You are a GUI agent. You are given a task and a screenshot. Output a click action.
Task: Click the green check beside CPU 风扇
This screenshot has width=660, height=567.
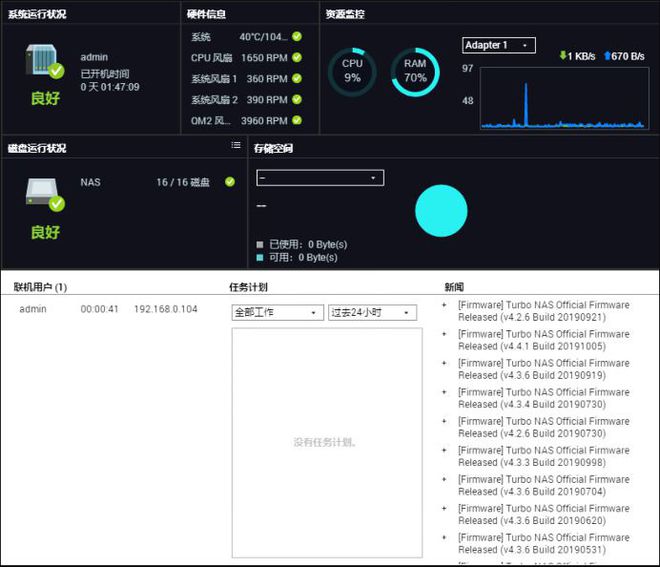pos(297,58)
